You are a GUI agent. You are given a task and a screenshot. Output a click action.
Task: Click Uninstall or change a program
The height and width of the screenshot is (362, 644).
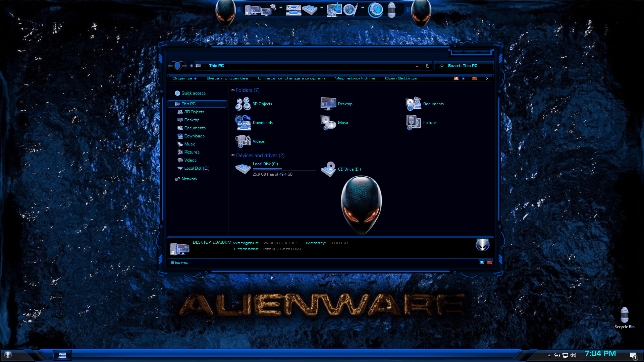coord(291,78)
